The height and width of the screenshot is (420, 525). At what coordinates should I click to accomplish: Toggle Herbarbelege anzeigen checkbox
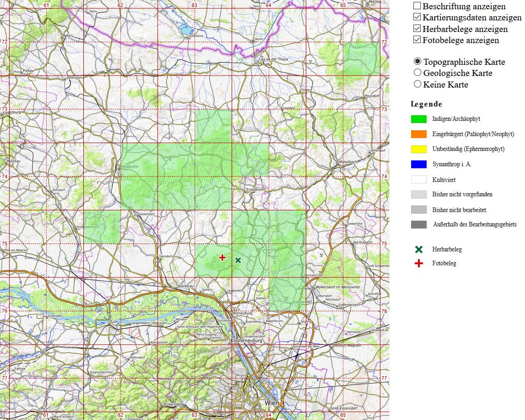(417, 28)
